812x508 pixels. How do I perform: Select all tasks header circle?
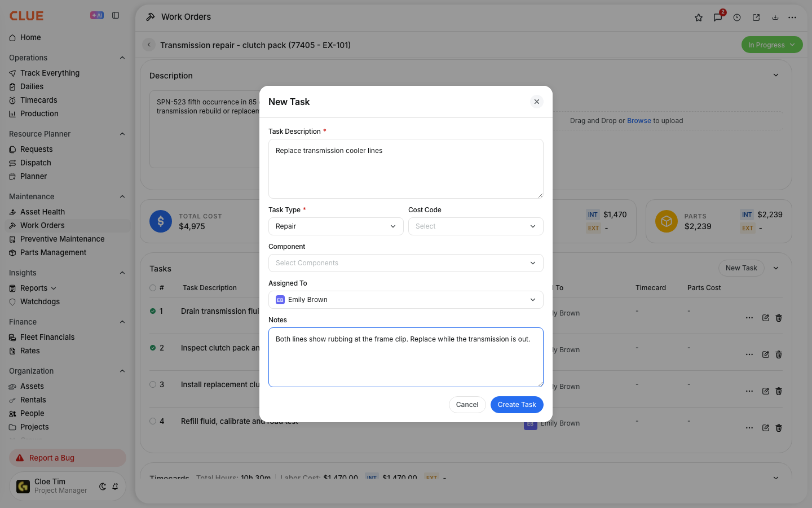[153, 288]
